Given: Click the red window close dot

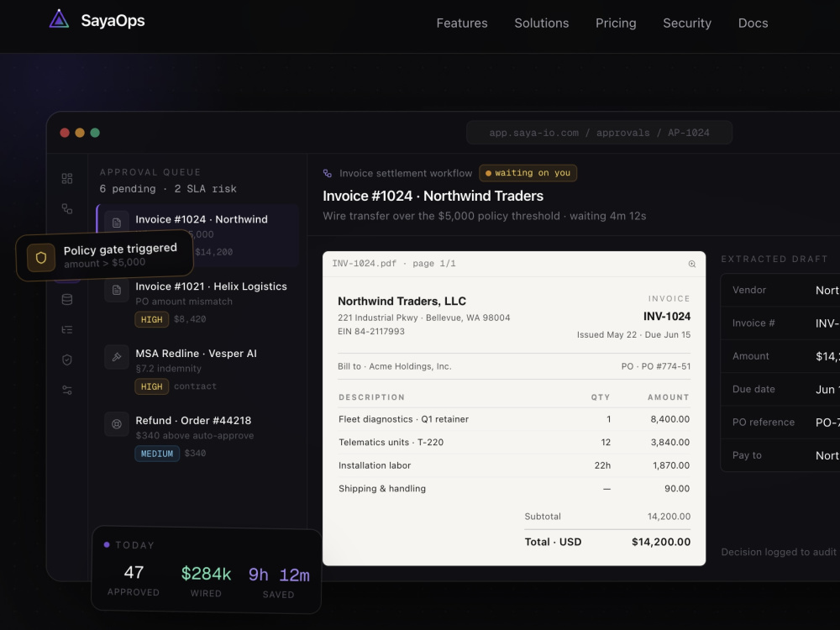Looking at the screenshot, I should pos(65,133).
